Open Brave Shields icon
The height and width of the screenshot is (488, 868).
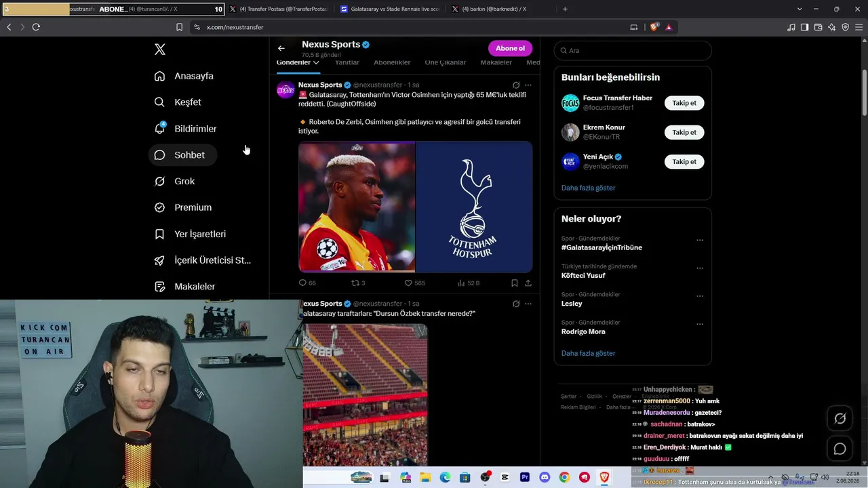pyautogui.click(x=654, y=27)
